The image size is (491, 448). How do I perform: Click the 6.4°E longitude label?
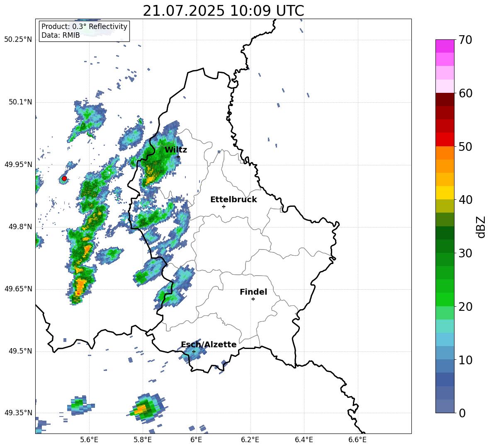pyautogui.click(x=304, y=440)
